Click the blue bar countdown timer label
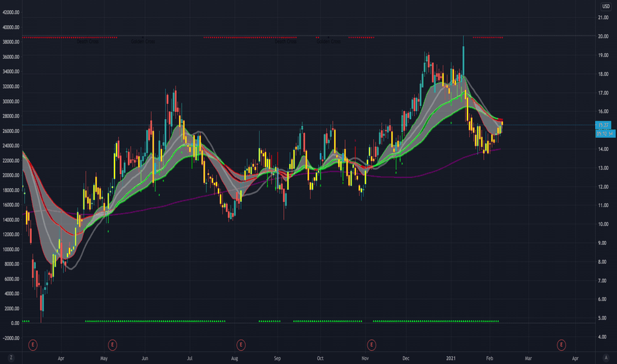This screenshot has height=364, width=617. (x=605, y=134)
